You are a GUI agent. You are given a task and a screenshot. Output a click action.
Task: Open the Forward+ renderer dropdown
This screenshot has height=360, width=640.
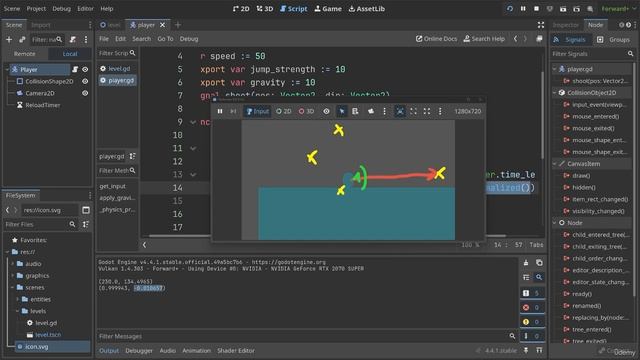pyautogui.click(x=618, y=9)
